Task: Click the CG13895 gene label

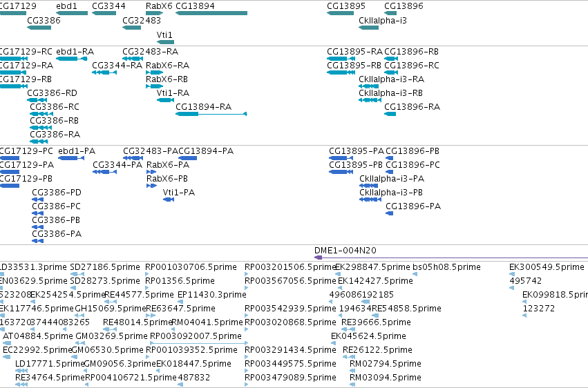Action: (346, 6)
